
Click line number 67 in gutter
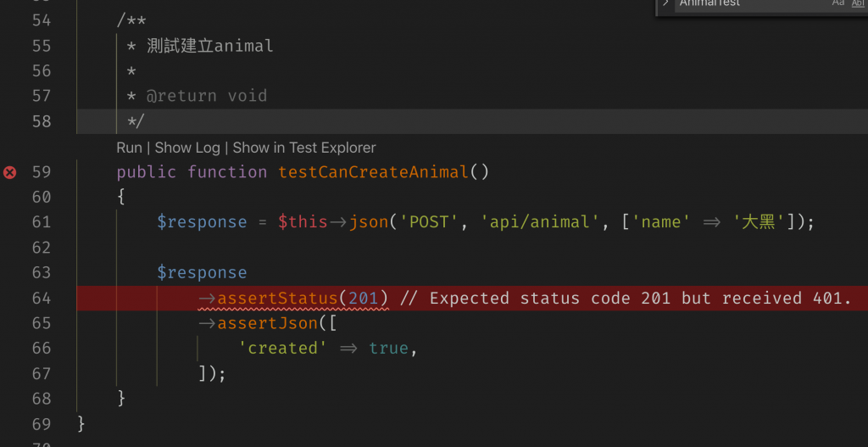42,374
